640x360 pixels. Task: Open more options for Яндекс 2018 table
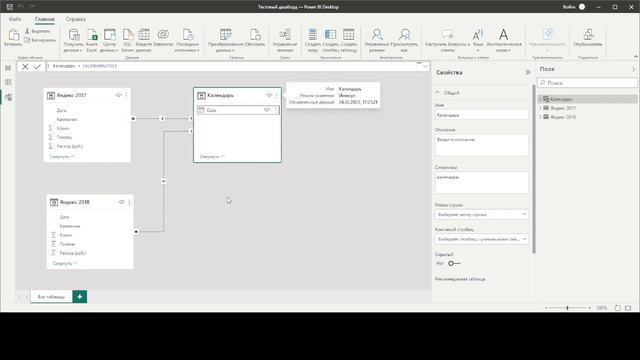pos(129,202)
